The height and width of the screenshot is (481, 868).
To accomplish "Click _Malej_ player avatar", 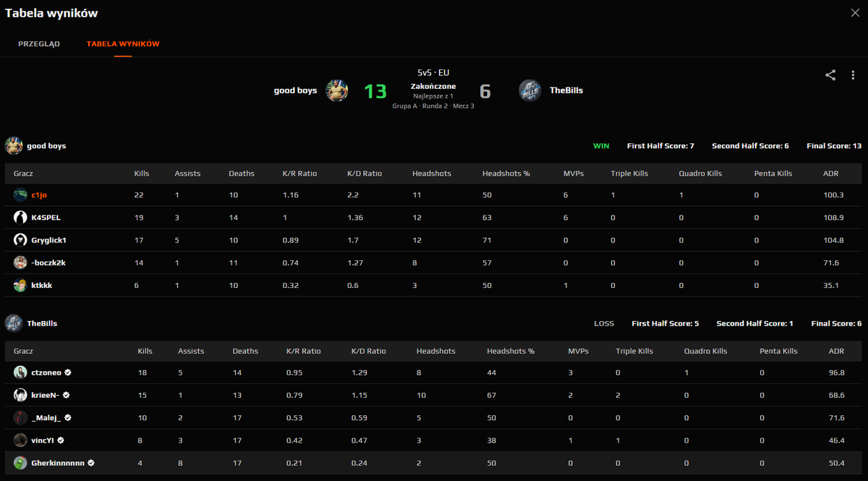I will 20,417.
